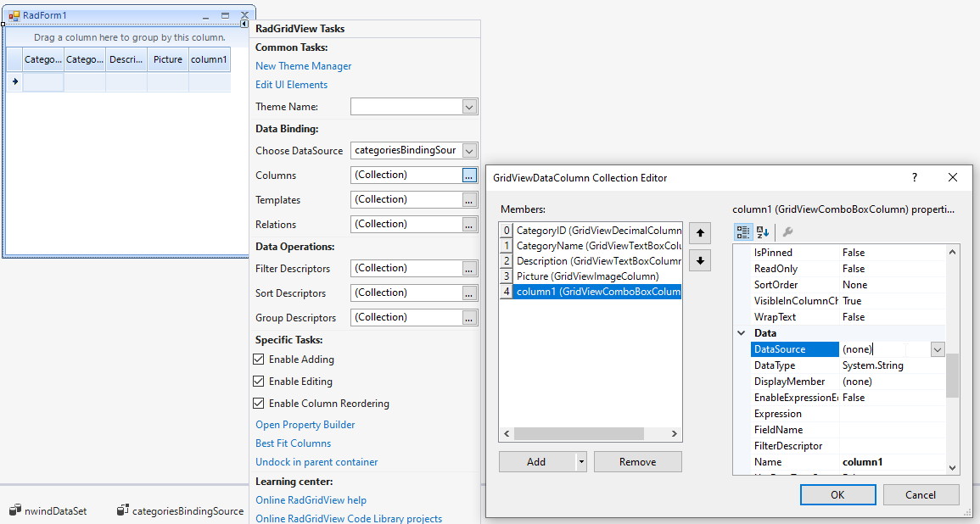The width and height of the screenshot is (980, 524).
Task: Open Online RadGridView help link
Action: (311, 500)
